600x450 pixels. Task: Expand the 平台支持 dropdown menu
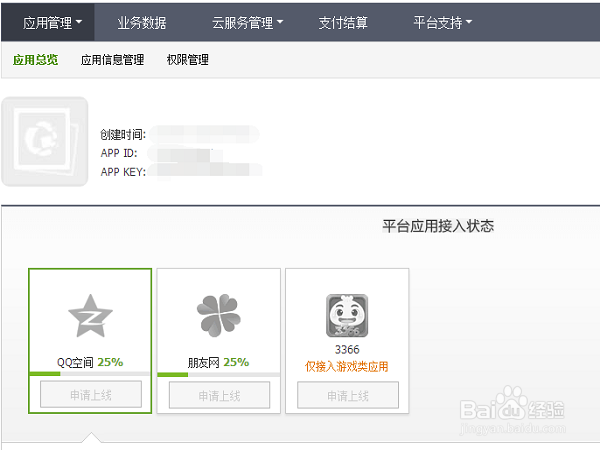click(x=442, y=22)
